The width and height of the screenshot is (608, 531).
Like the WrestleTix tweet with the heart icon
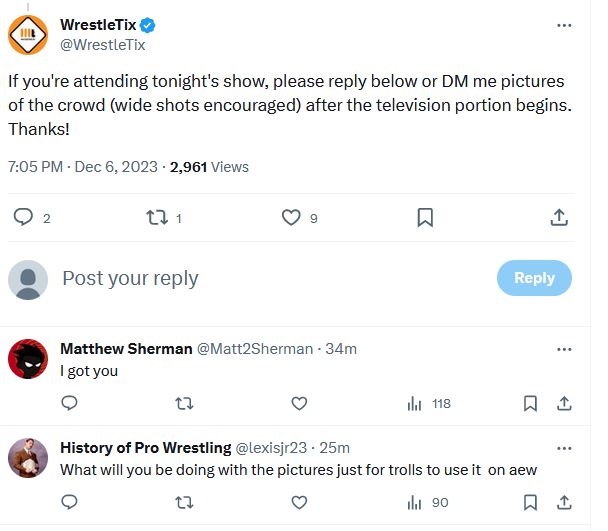291,217
